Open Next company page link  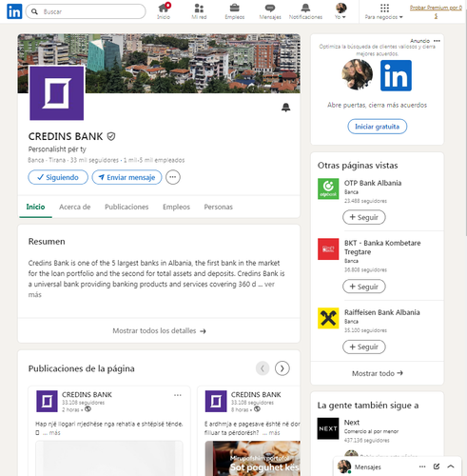click(x=352, y=423)
